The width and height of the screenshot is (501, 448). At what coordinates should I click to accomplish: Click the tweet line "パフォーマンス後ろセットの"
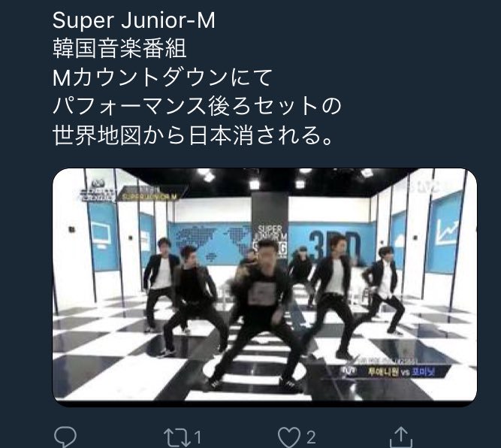click(x=197, y=107)
